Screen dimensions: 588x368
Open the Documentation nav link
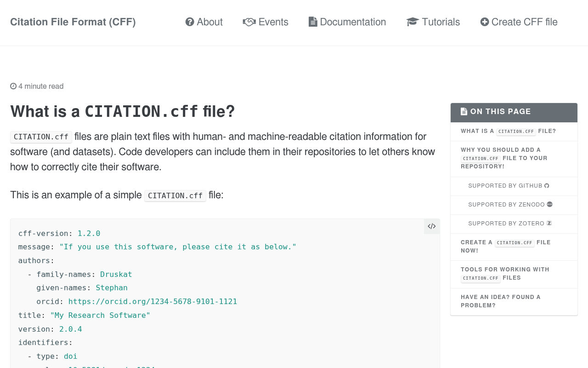(347, 22)
